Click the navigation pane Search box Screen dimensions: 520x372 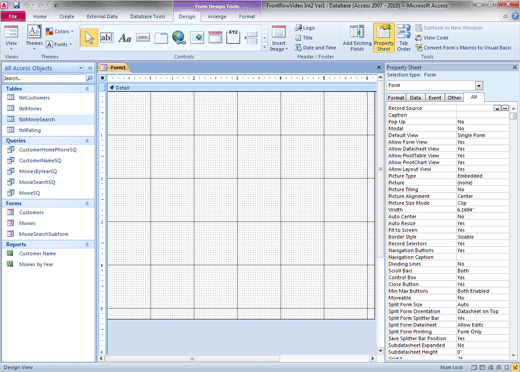[44, 78]
